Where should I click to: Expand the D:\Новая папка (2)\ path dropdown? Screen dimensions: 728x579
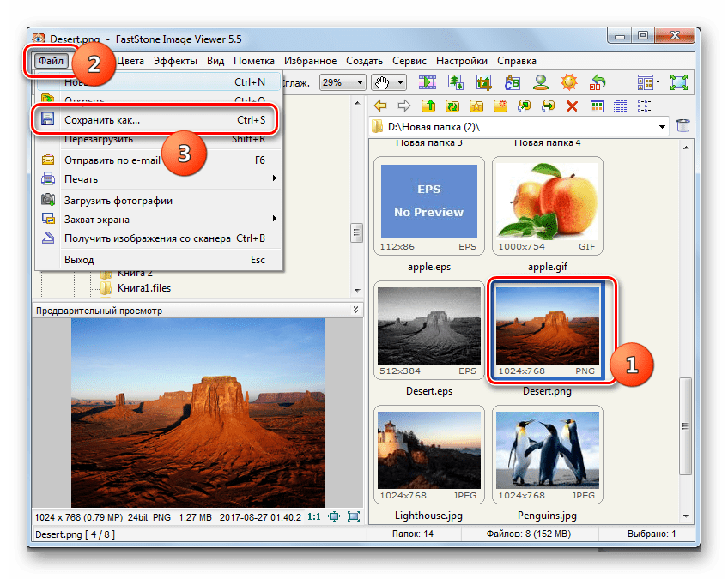tap(662, 127)
